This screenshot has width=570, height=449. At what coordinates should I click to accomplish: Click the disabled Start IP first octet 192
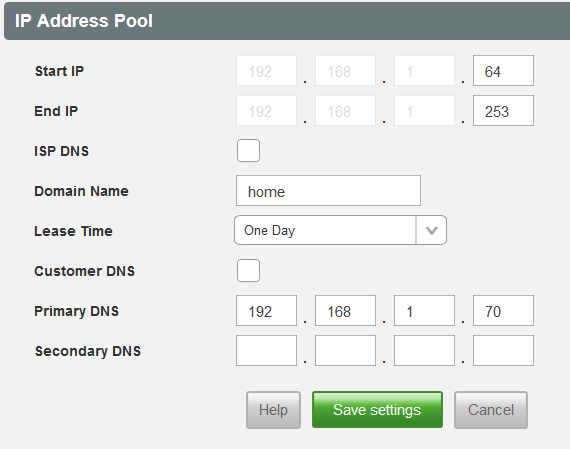pyautogui.click(x=266, y=71)
